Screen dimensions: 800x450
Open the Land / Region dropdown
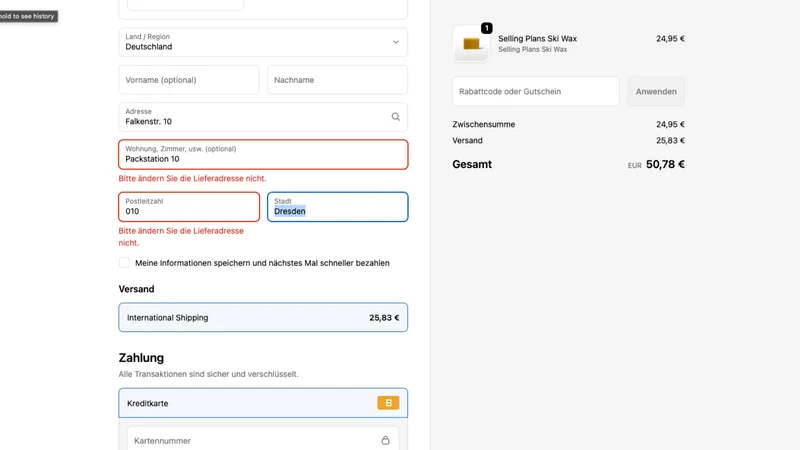(263, 42)
